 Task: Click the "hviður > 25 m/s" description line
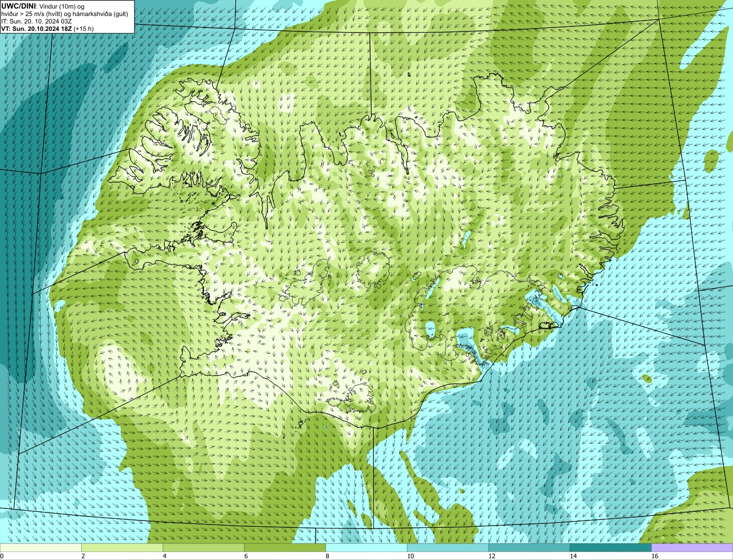click(65, 14)
